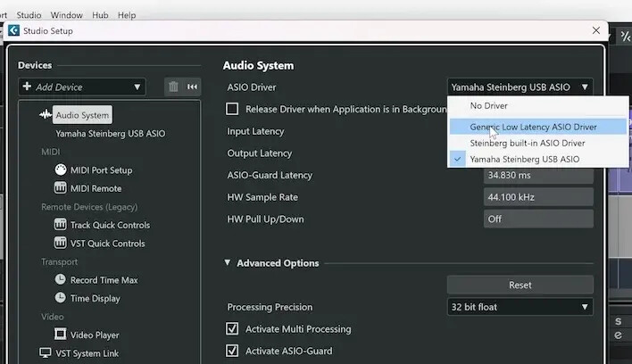This screenshot has height=364, width=632.
Task: Click the Transport category heading
Action: pos(59,261)
